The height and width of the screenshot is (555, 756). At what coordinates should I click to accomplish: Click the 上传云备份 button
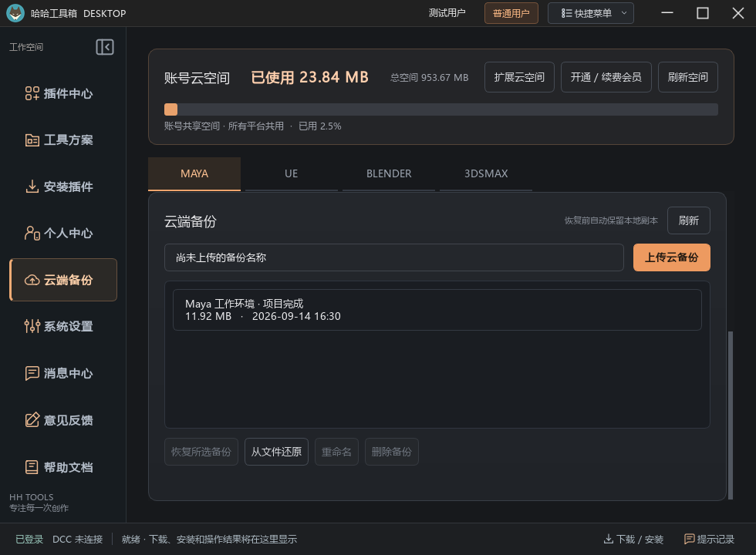(x=672, y=257)
